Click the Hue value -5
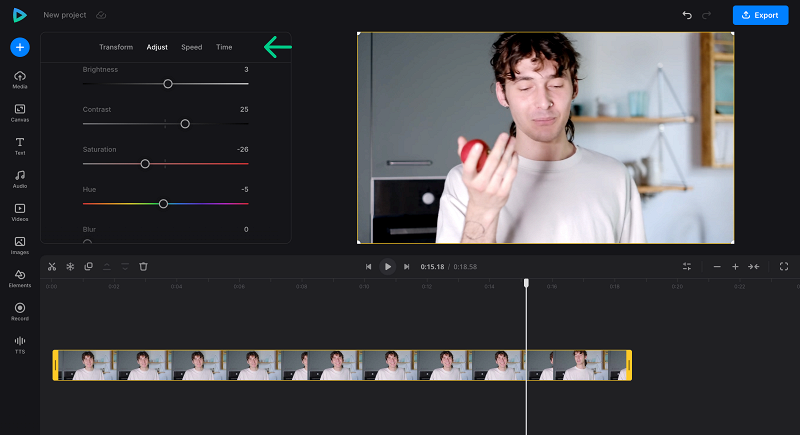 [x=245, y=189]
